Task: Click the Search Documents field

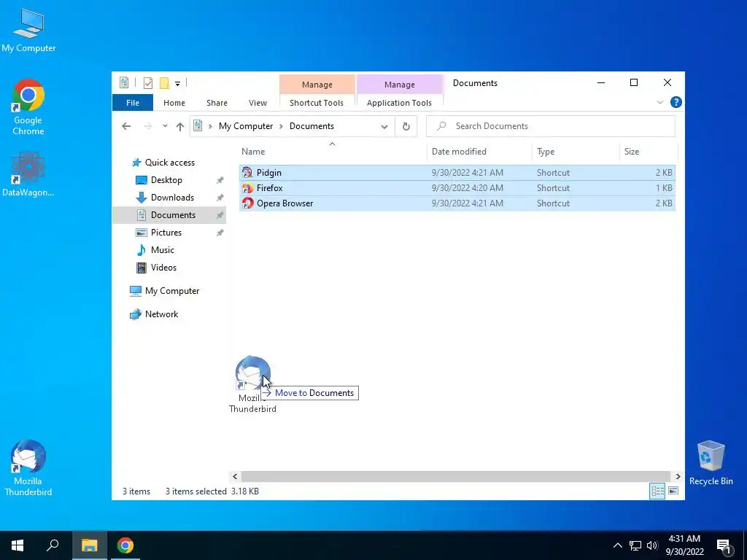Action: 550,126
